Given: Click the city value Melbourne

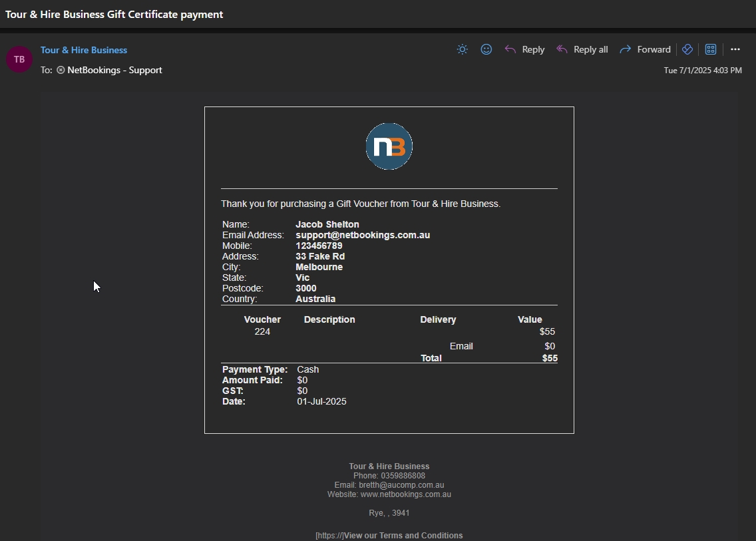Looking at the screenshot, I should (x=319, y=267).
